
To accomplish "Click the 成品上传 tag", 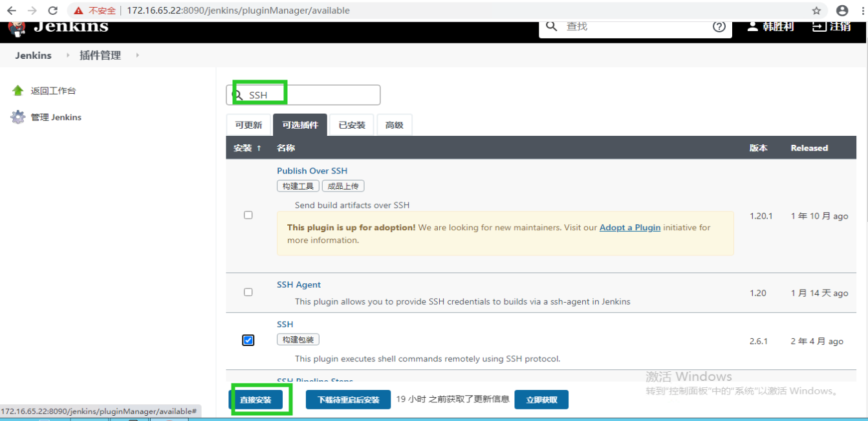I will [x=343, y=186].
